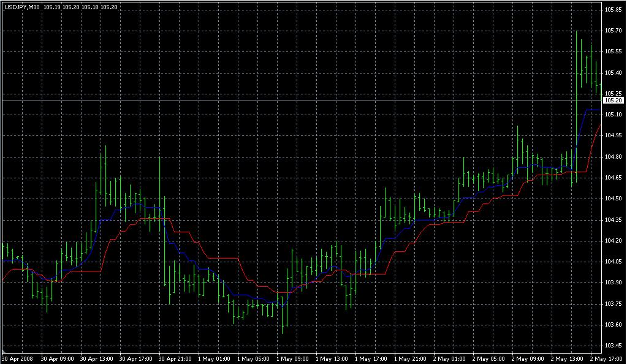The width and height of the screenshot is (627, 364).
Task: Click the 104.95 price scale value
Action: coord(614,135)
